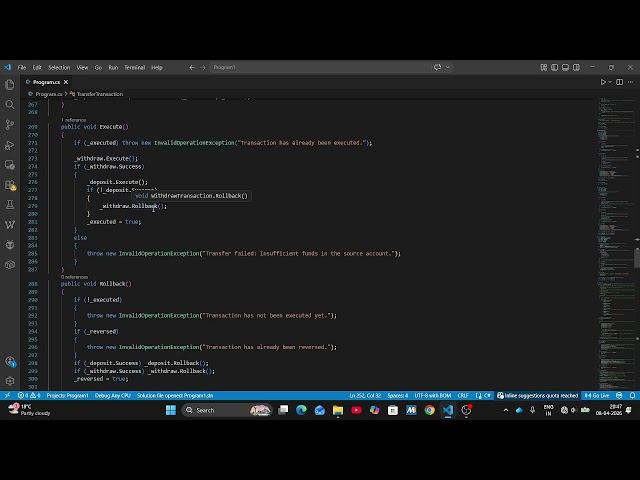Open Microsoft Edge from the taskbar
The height and width of the screenshot is (480, 640).
coord(301,410)
